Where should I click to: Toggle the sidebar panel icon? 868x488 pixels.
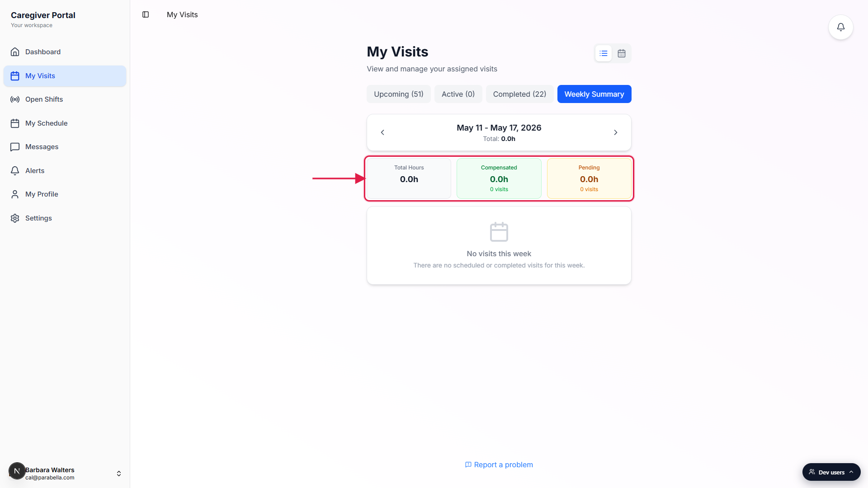146,14
